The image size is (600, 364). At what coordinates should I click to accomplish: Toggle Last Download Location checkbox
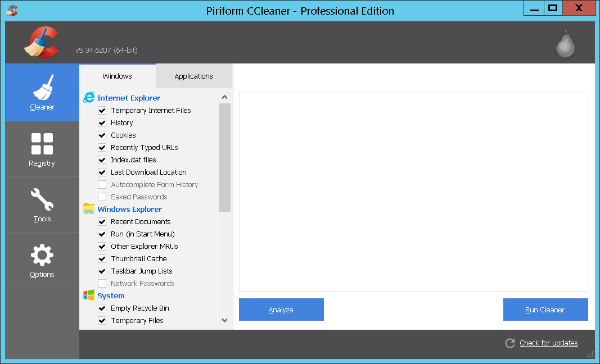tap(102, 172)
